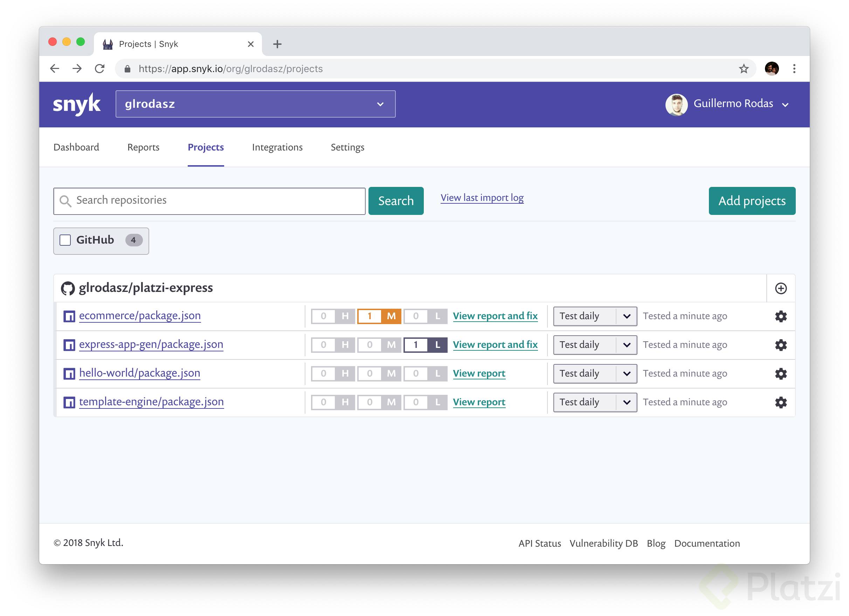Click the GitHub icon next to glrodasz/platzi-express
849x616 pixels.
pyautogui.click(x=68, y=288)
